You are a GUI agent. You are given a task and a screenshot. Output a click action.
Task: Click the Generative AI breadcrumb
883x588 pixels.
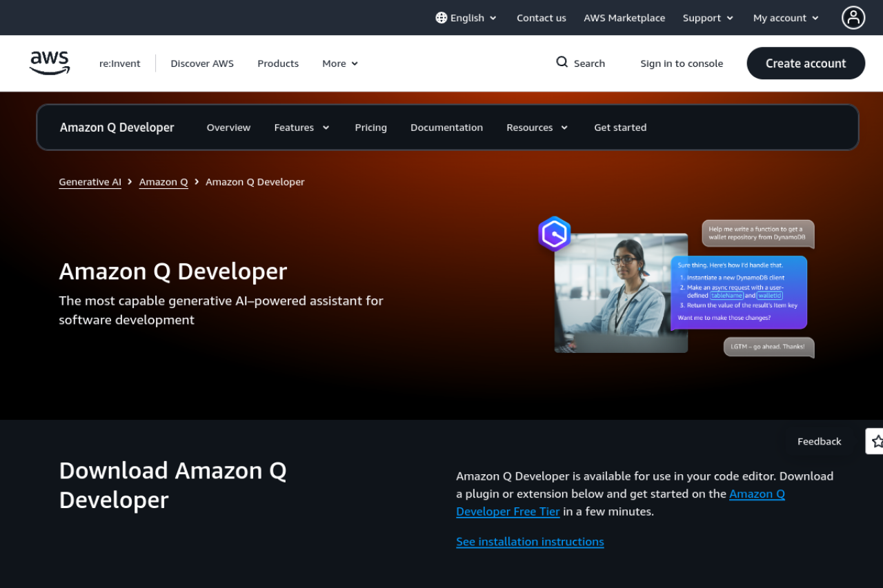point(90,182)
